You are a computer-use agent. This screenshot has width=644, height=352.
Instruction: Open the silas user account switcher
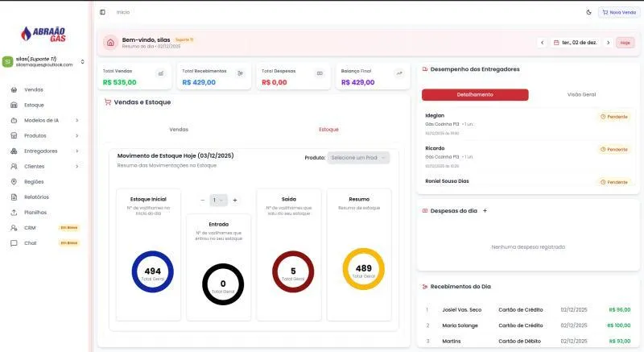coord(44,61)
